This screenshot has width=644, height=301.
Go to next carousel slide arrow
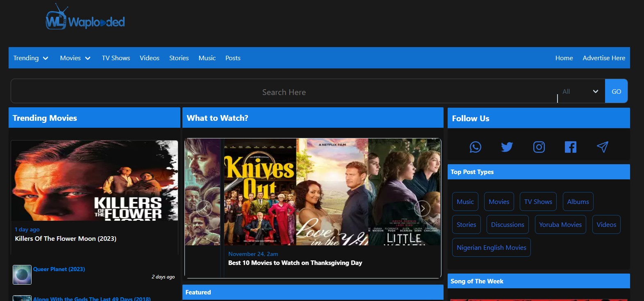[x=422, y=208]
